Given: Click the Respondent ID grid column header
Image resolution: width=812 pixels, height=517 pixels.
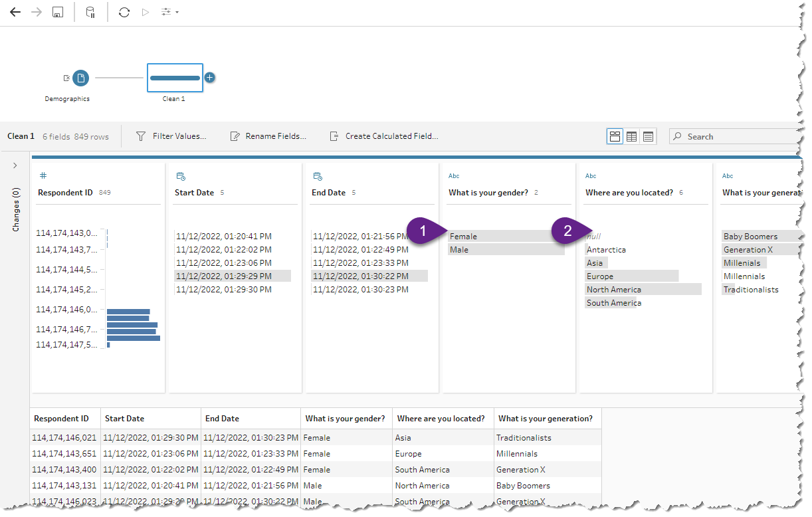Looking at the screenshot, I should coord(65,419).
